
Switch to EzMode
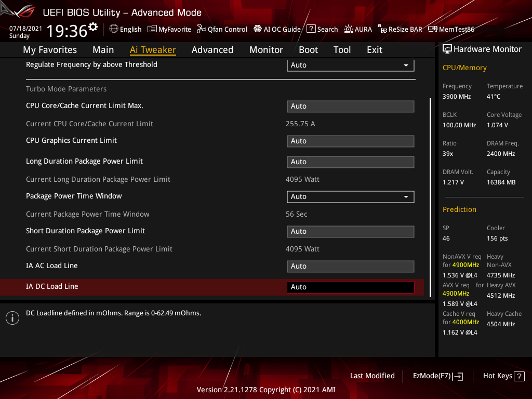[x=437, y=376]
